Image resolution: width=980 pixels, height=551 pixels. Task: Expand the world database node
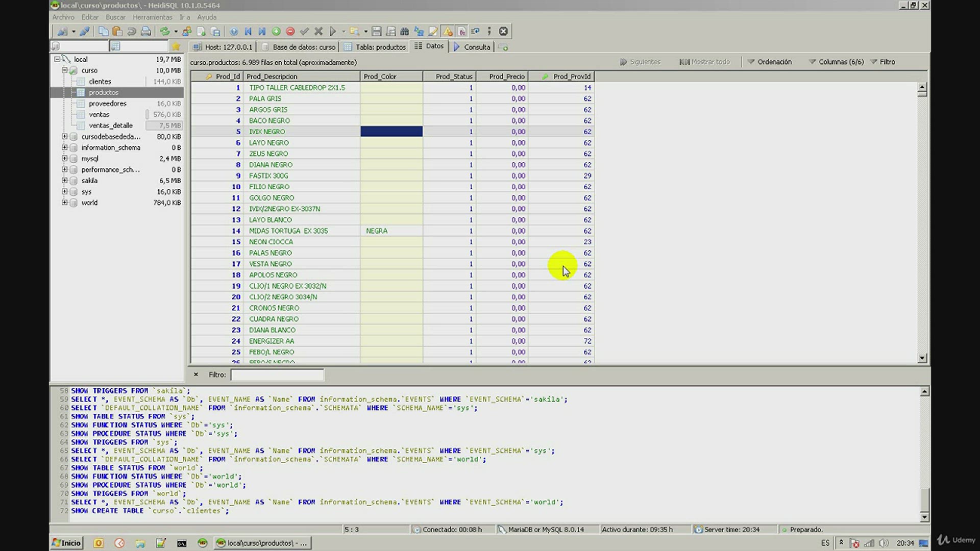point(65,203)
